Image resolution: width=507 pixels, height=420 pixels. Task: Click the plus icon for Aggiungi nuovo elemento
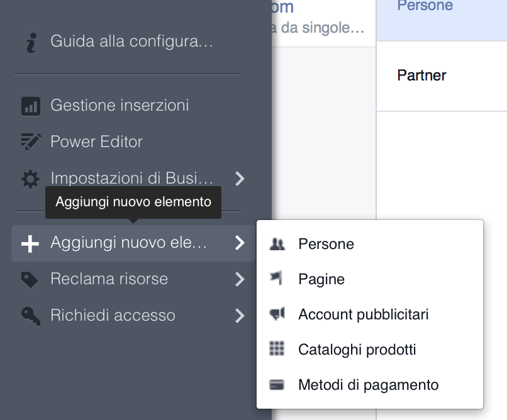click(30, 243)
